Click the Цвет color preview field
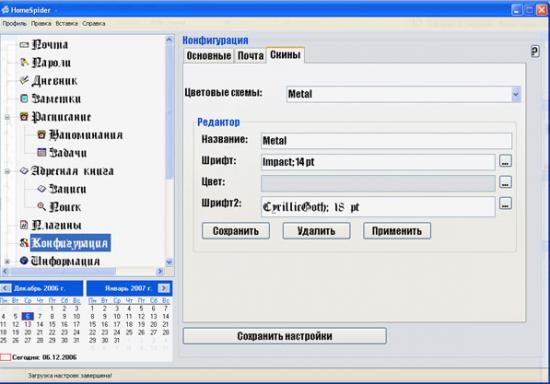The width and height of the screenshot is (550, 384). [378, 183]
